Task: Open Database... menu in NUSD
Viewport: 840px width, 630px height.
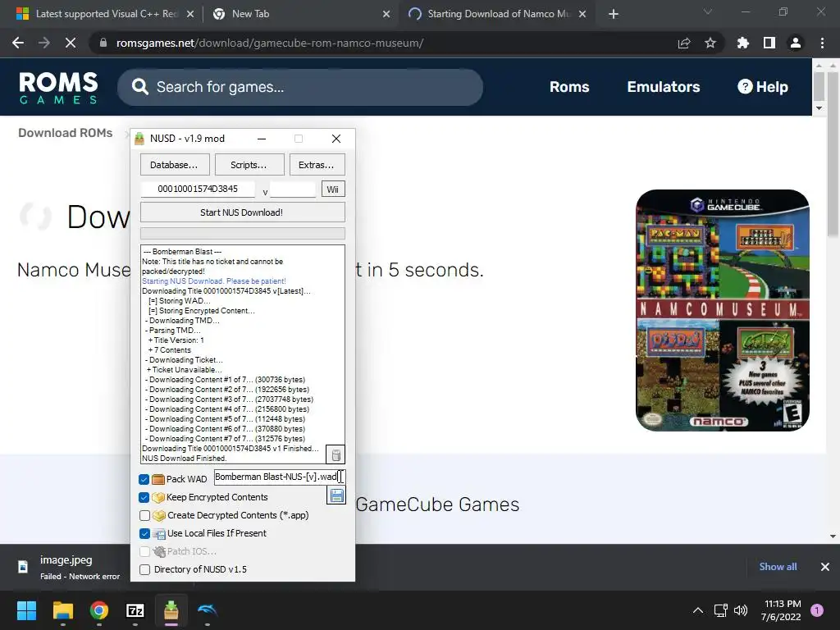Action: pos(174,165)
